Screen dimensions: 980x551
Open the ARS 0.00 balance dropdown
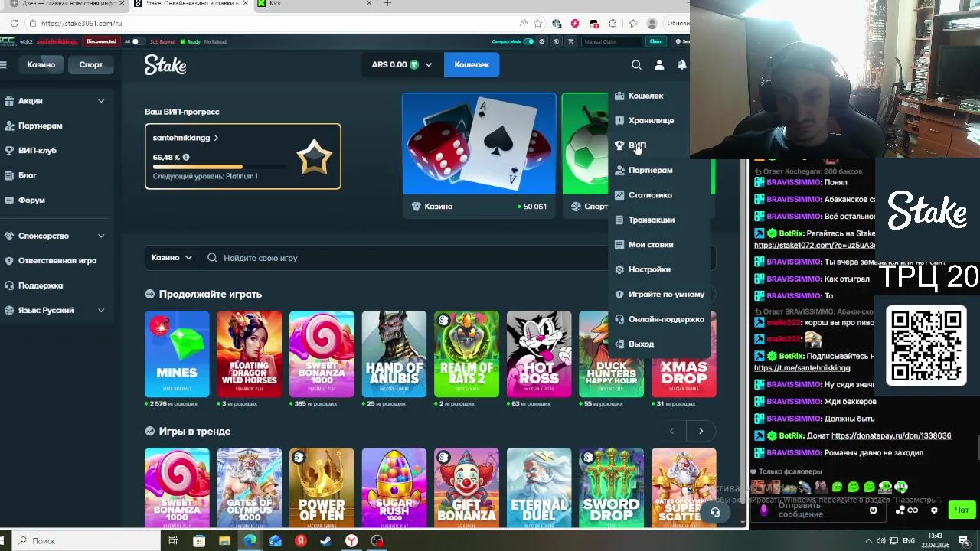pyautogui.click(x=401, y=65)
